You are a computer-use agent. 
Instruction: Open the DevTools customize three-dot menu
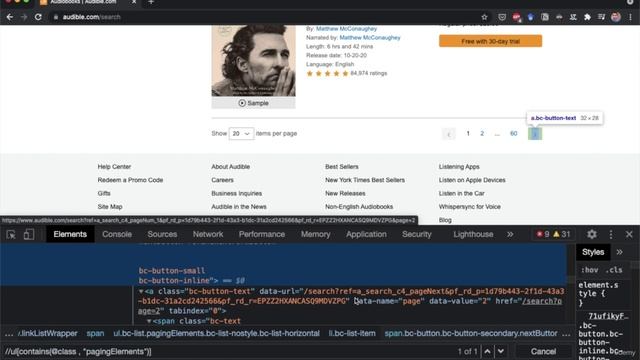point(611,234)
